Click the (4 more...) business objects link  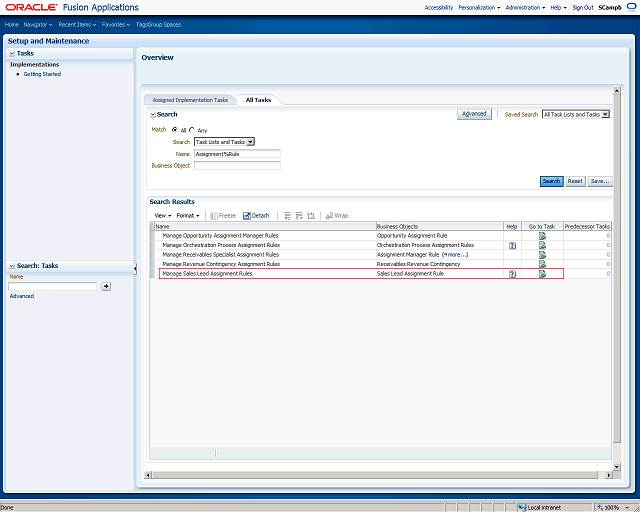click(x=455, y=254)
